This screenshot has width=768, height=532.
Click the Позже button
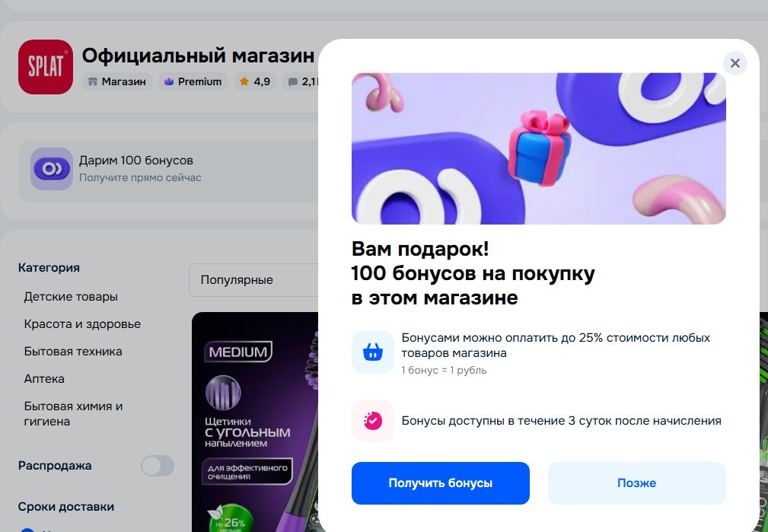click(x=636, y=483)
